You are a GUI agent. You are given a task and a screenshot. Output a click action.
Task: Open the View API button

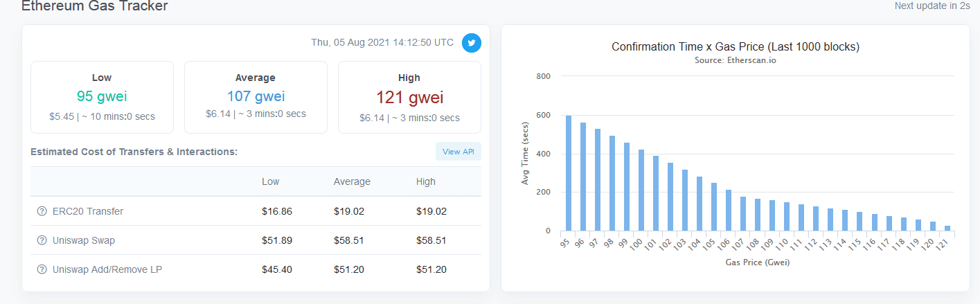click(x=458, y=152)
